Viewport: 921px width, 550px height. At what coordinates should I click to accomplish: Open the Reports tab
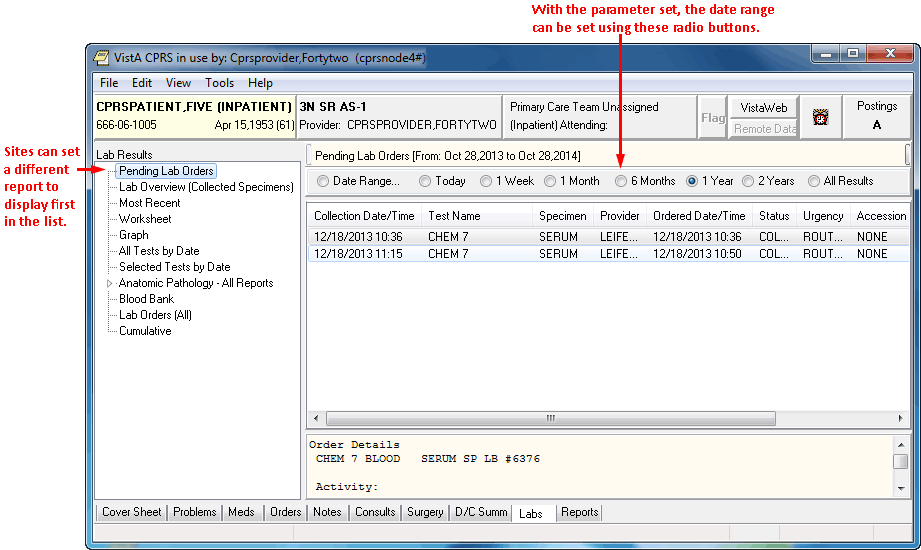(579, 512)
